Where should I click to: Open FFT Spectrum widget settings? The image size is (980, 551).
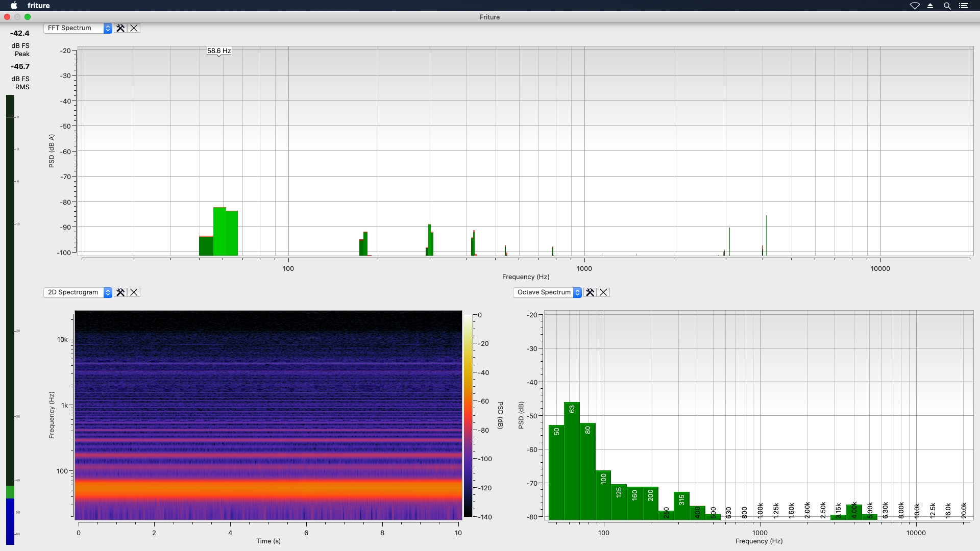120,28
